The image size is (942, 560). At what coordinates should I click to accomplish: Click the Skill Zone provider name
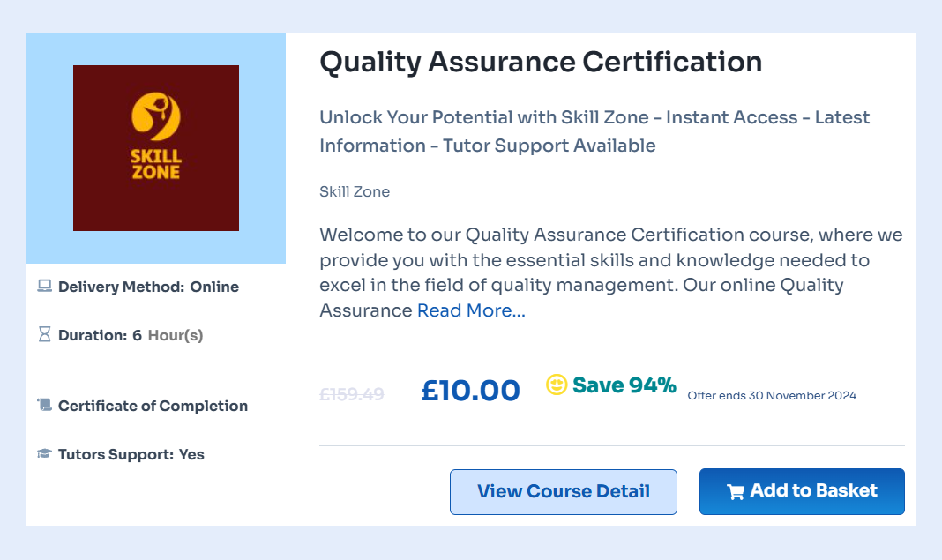(x=355, y=191)
